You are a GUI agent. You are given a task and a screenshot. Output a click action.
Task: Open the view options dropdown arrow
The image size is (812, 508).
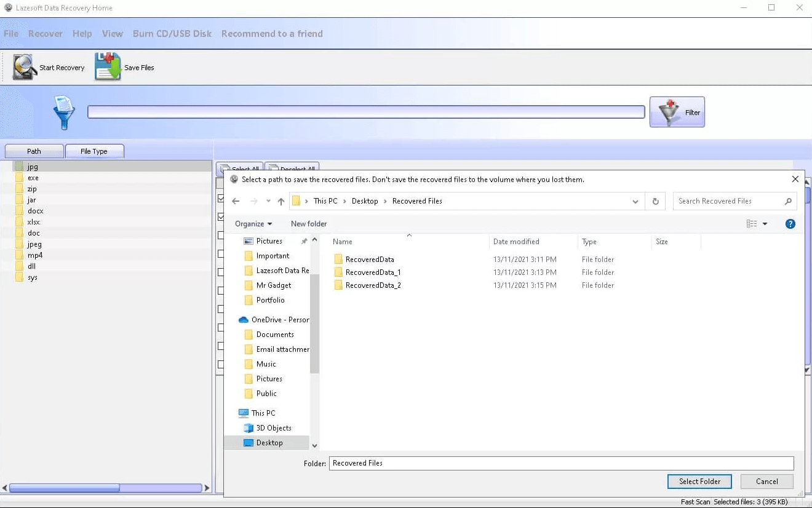click(x=765, y=224)
